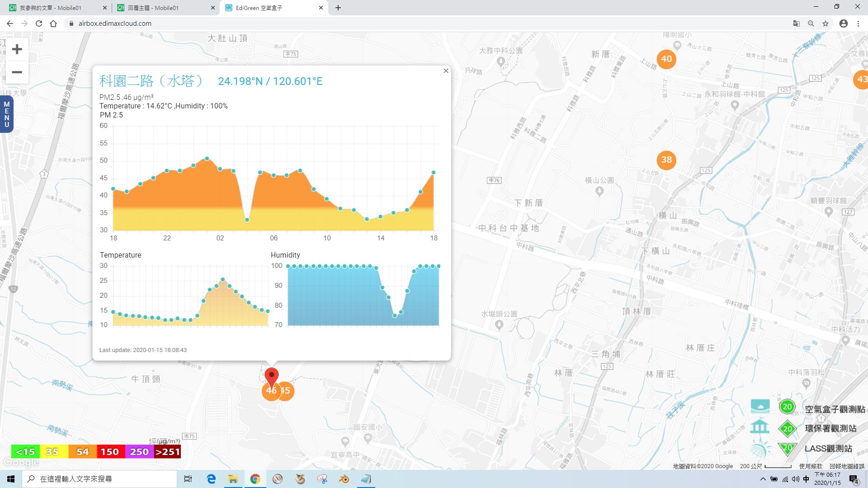Zoom out the map with minus button
This screenshot has width=868, height=488.
[x=17, y=72]
